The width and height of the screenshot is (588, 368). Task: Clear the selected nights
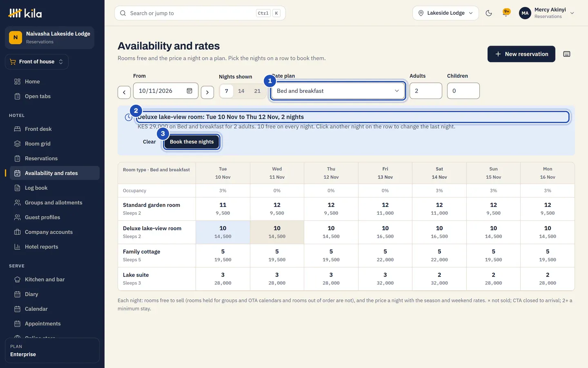click(x=149, y=142)
